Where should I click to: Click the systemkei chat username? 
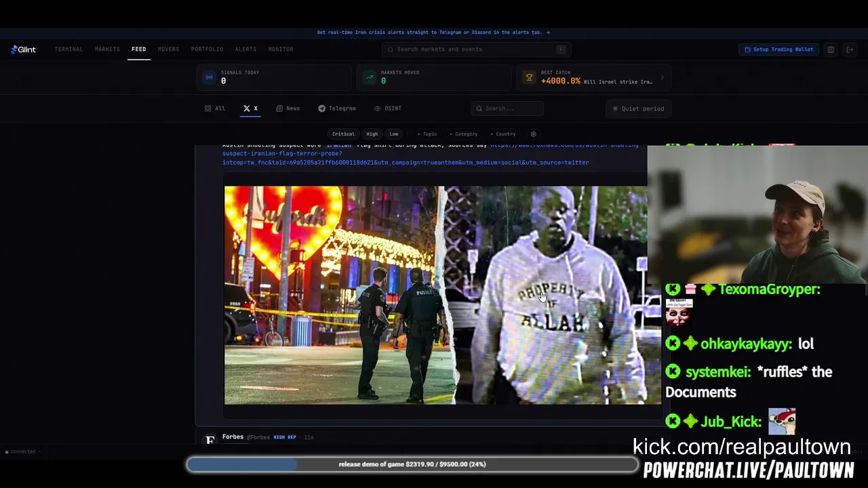(718, 372)
